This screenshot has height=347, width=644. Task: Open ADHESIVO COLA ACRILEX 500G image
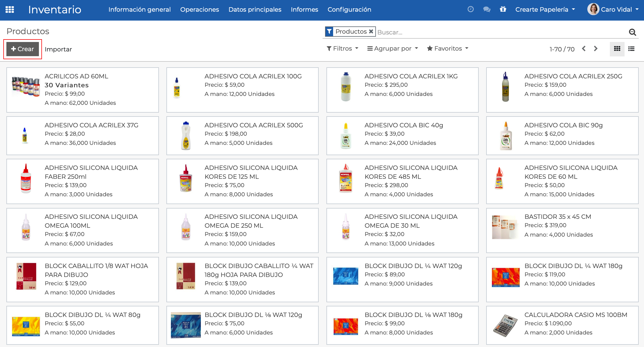[x=186, y=135]
